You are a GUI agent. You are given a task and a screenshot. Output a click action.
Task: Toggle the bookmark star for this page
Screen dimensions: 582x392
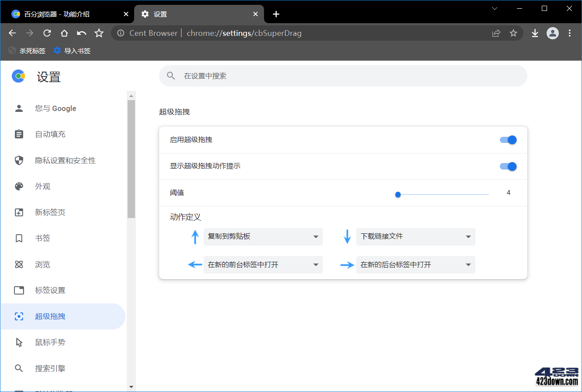click(513, 33)
